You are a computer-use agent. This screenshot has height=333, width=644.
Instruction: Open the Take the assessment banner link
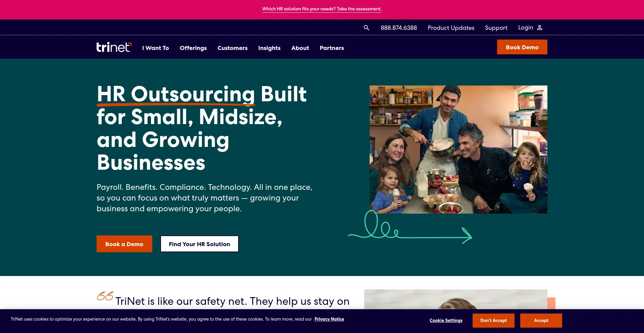coord(322,9)
